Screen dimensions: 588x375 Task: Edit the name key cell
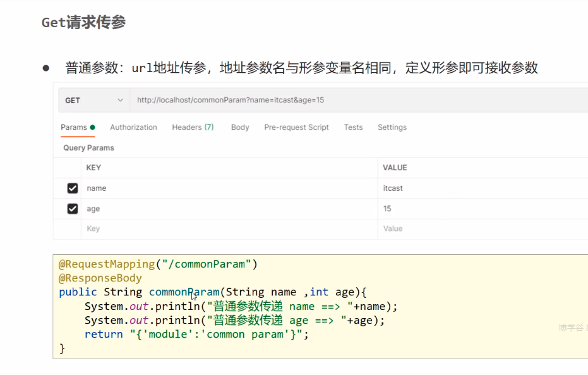(227, 188)
